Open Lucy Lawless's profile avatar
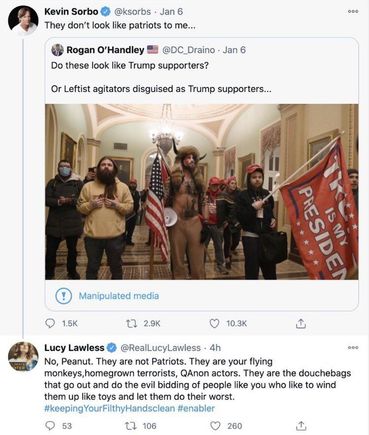The width and height of the screenshot is (369, 435). click(x=23, y=356)
